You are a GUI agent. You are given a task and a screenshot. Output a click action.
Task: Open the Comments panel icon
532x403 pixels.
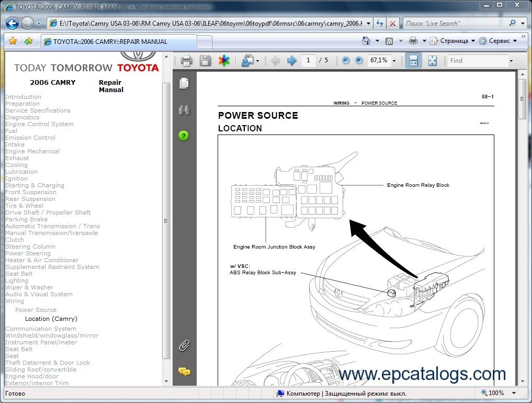tap(184, 372)
